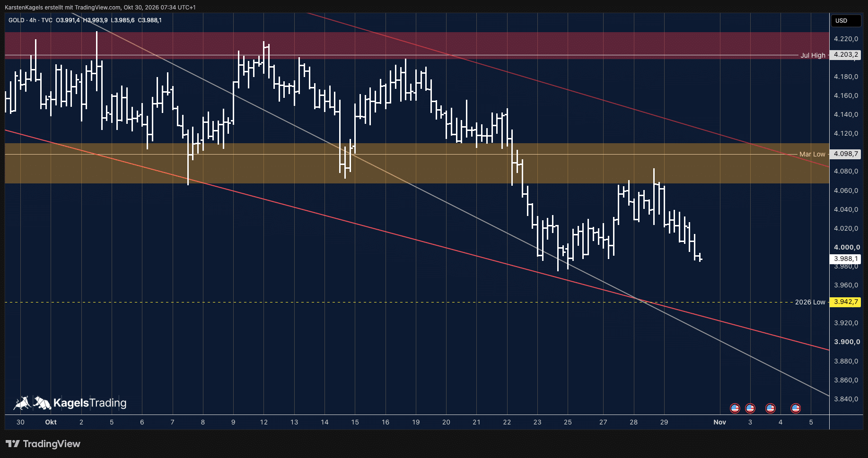Screen dimensions: 868x458
Task: Click the third US economic event flag icon
Action: click(x=770, y=408)
